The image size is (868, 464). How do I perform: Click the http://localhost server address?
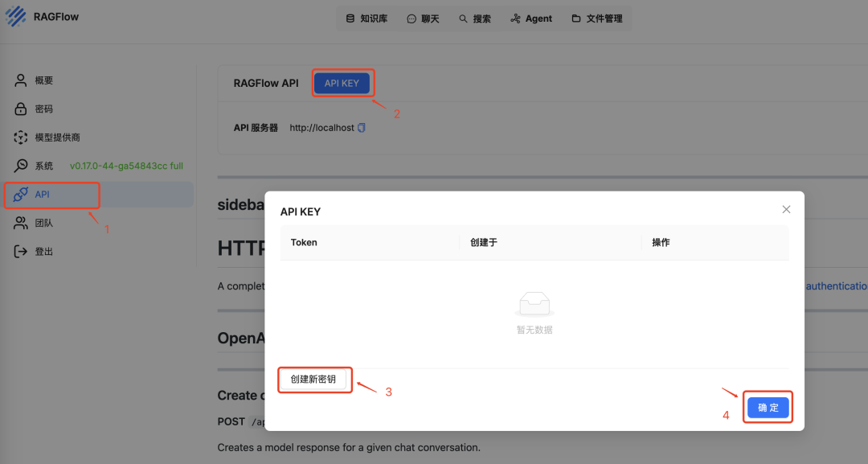pyautogui.click(x=321, y=128)
